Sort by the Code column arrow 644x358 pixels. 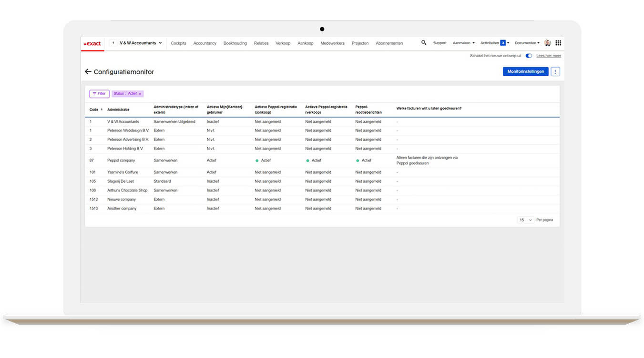click(101, 109)
